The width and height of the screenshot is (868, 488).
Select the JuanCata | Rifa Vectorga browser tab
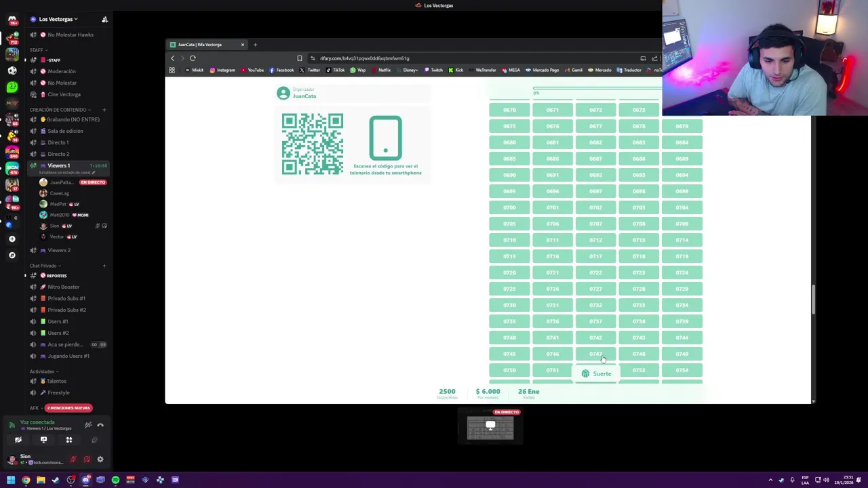[207, 45]
